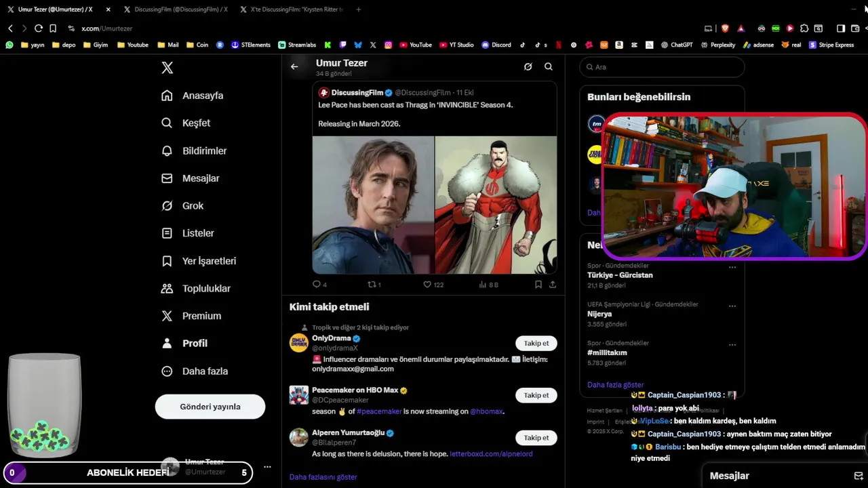The image size is (868, 488).
Task: Open more options for Türkiye - Gürcistan trend
Action: click(x=732, y=267)
